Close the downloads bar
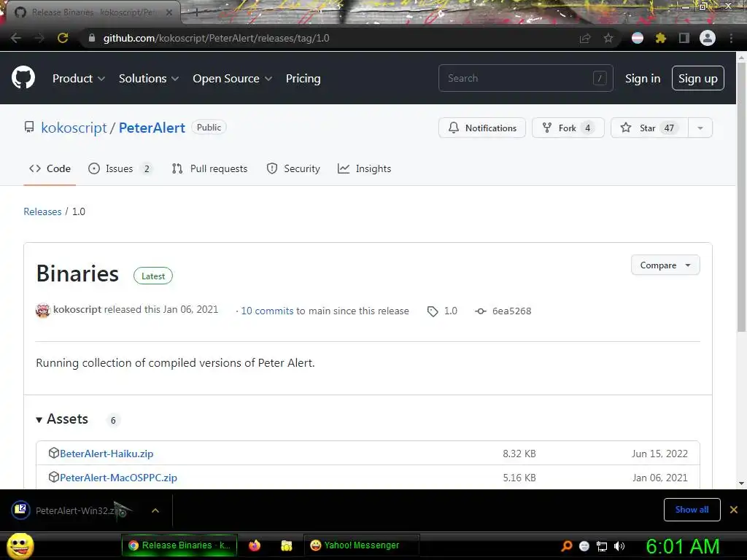 [x=734, y=510]
